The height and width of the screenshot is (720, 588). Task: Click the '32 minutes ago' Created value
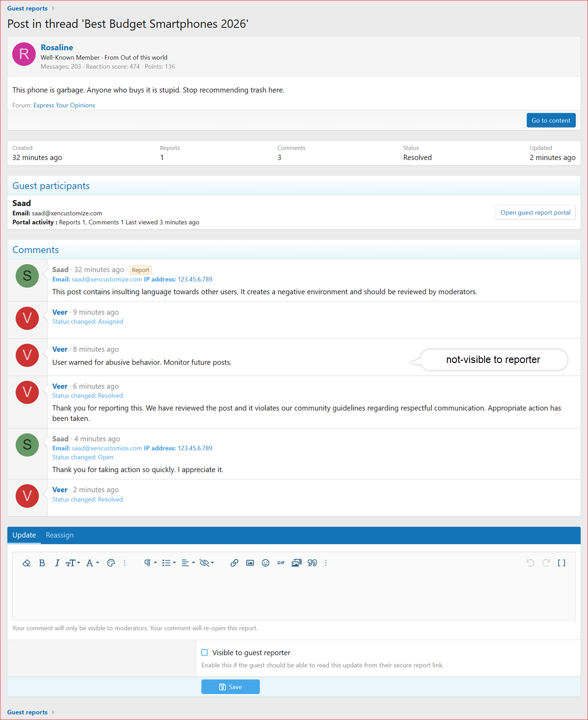point(37,157)
